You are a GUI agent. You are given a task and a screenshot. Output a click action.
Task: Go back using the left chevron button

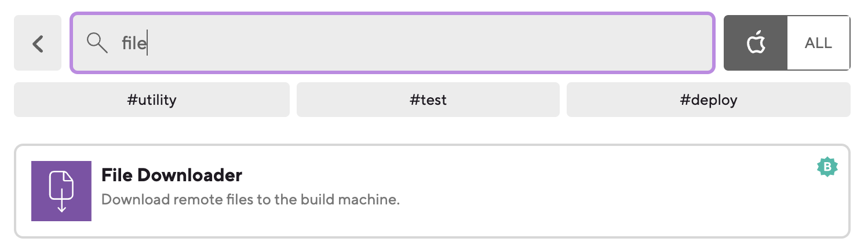tap(38, 43)
